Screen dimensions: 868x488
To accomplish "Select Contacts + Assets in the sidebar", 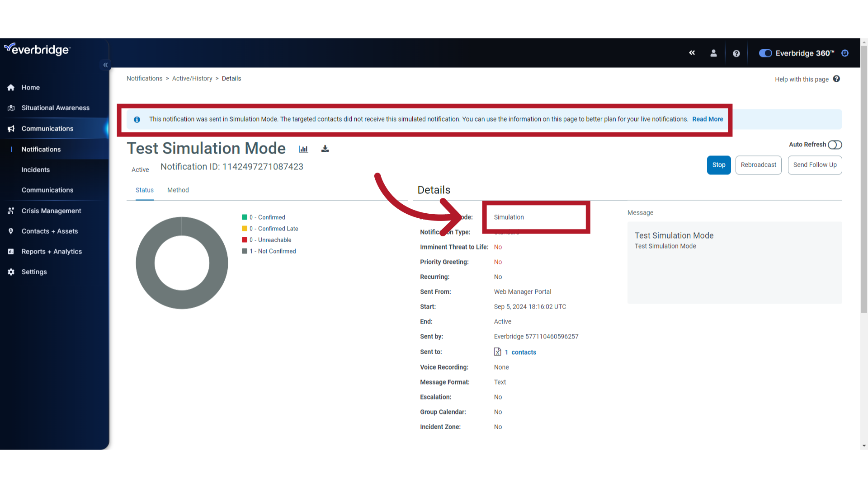I will [11, 231].
